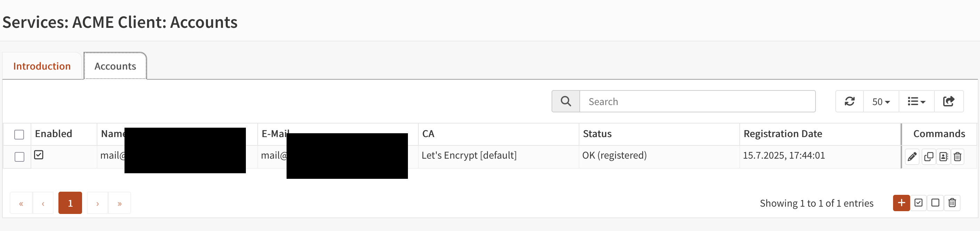The width and height of the screenshot is (980, 231).
Task: Switch to the Introduction tab
Action: (42, 66)
